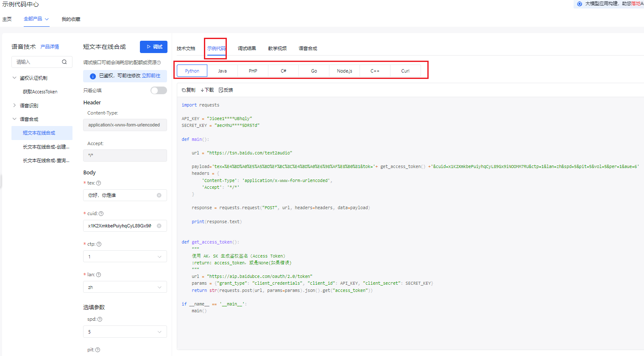Click the tex input field with 你好，你是谁
Viewport: 644px width, 356px height.
[125, 195]
